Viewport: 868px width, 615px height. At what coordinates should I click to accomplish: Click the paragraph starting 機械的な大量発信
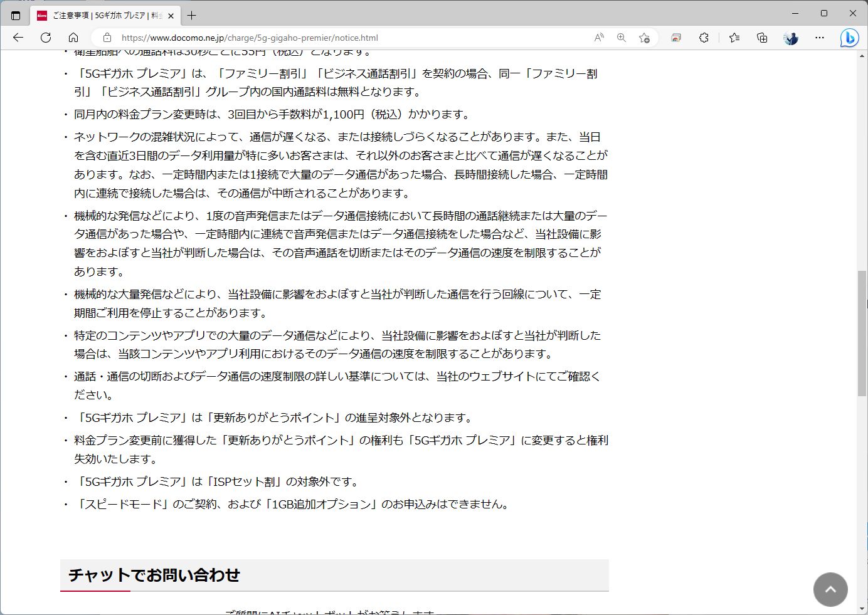tap(337, 303)
